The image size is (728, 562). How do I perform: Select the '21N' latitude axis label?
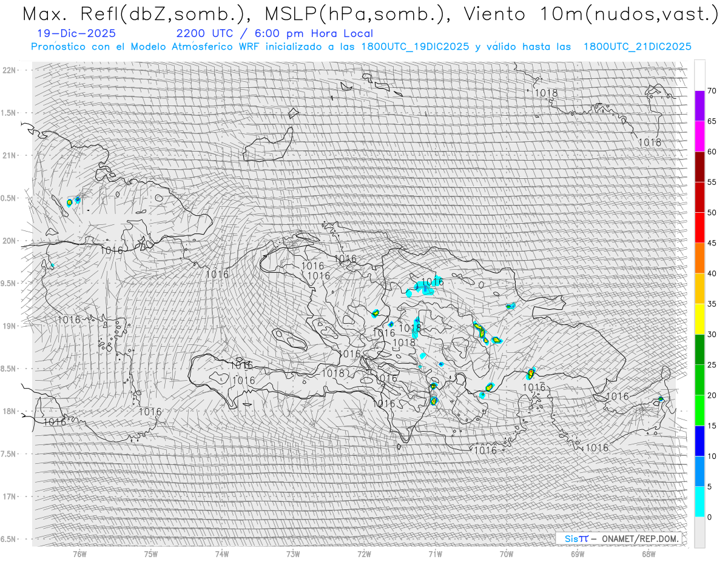(8, 156)
